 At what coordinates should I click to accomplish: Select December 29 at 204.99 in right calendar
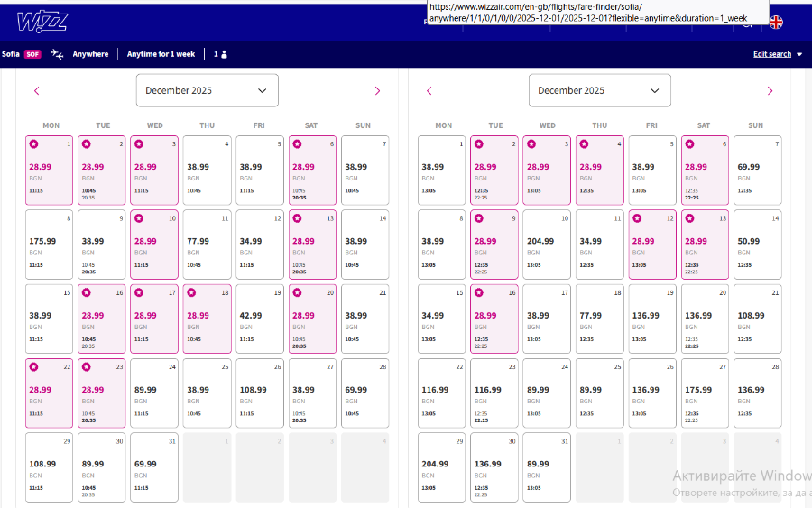pyautogui.click(x=442, y=467)
